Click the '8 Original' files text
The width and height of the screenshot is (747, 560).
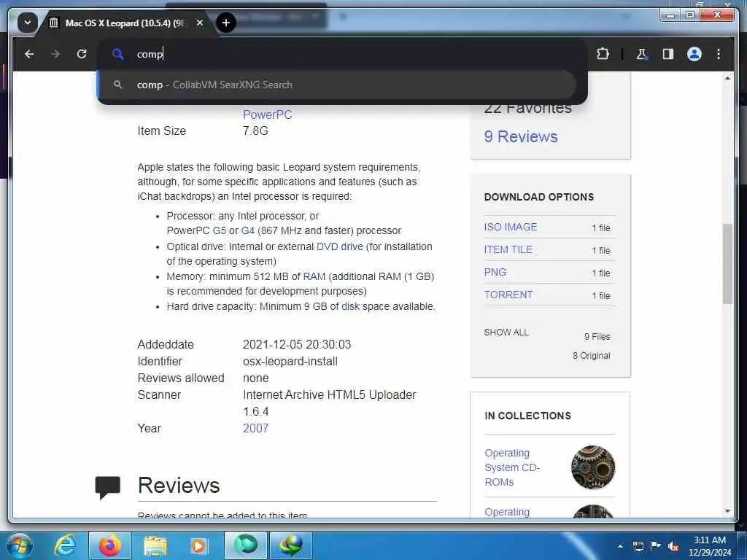(591, 356)
